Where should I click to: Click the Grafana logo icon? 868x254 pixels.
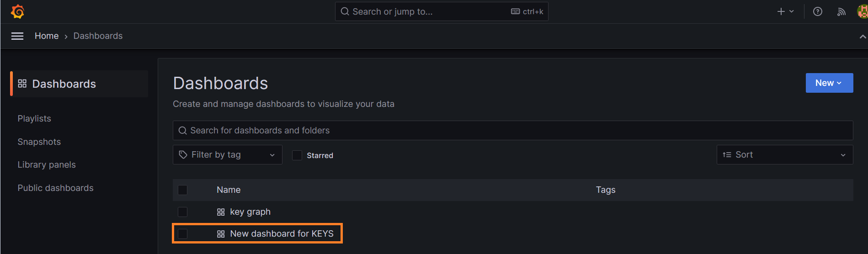pos(17,11)
